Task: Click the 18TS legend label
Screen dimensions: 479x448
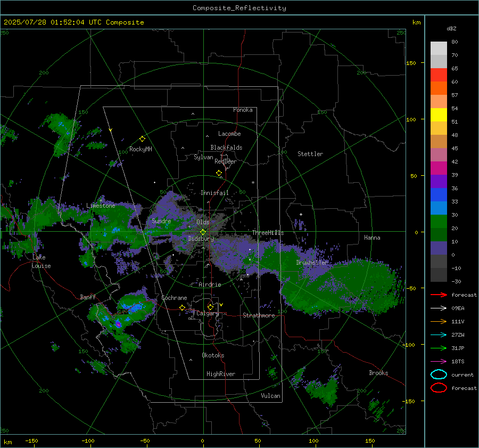Action: [458, 362]
